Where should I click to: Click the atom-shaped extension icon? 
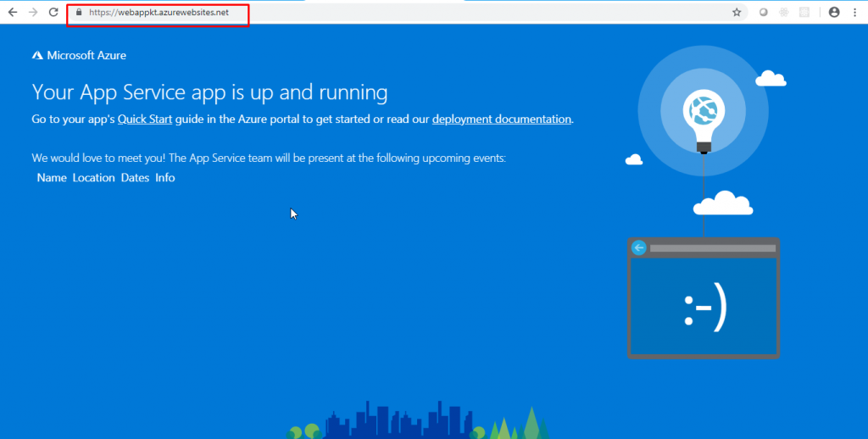[x=784, y=12]
